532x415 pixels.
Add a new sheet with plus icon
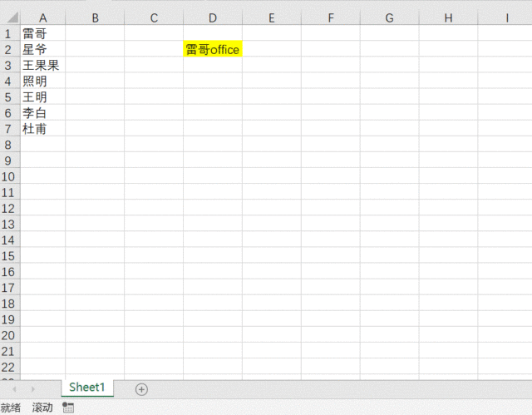point(141,389)
